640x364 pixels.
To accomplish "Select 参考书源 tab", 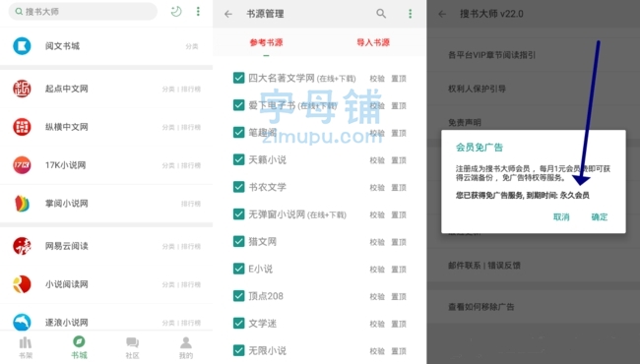I will 266,42.
